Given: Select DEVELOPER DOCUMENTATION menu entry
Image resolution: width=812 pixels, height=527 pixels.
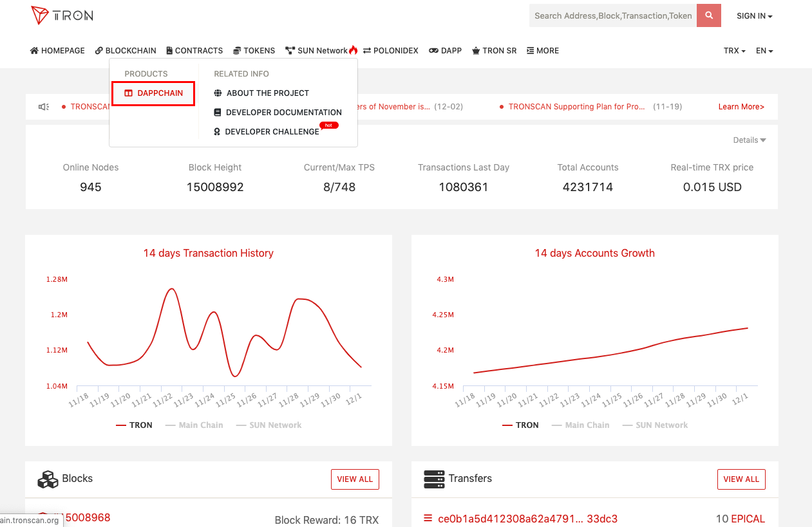Looking at the screenshot, I should [x=278, y=113].
